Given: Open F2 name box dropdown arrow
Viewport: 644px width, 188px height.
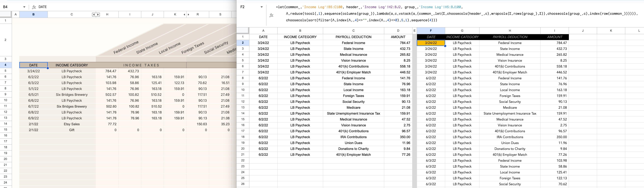Looking at the screenshot, I should pos(262,7).
